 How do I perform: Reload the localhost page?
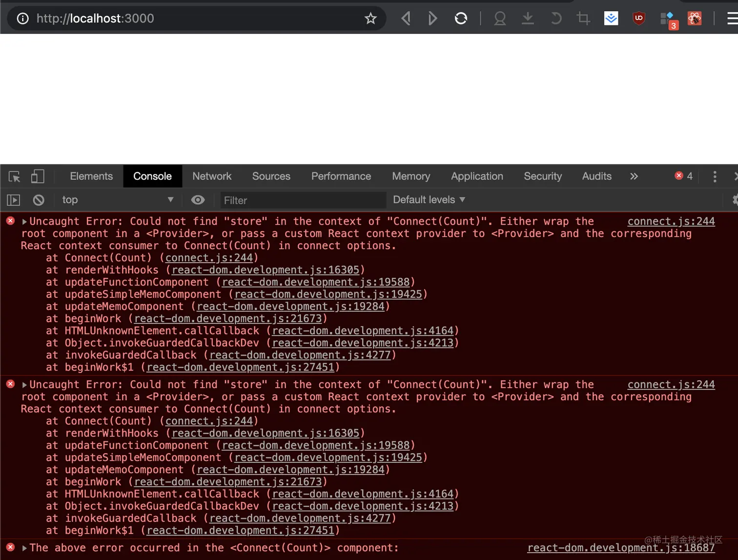tap(461, 19)
